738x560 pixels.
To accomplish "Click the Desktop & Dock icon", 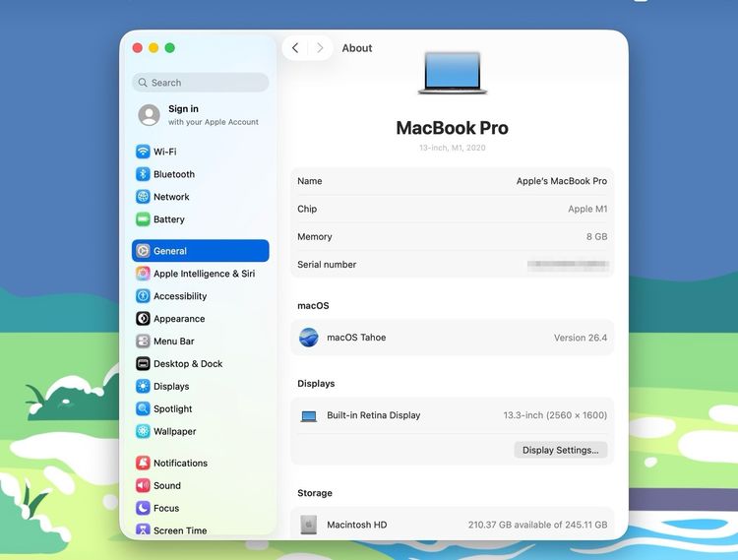I will click(x=143, y=364).
